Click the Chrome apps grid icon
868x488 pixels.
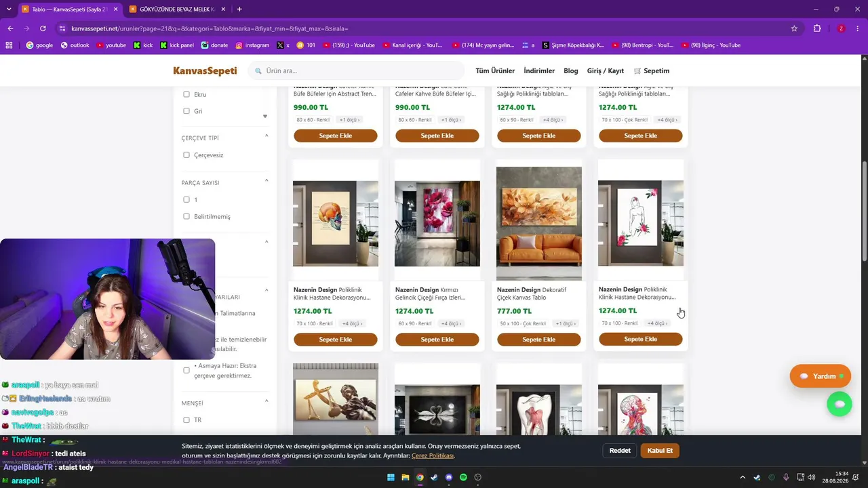(x=9, y=45)
